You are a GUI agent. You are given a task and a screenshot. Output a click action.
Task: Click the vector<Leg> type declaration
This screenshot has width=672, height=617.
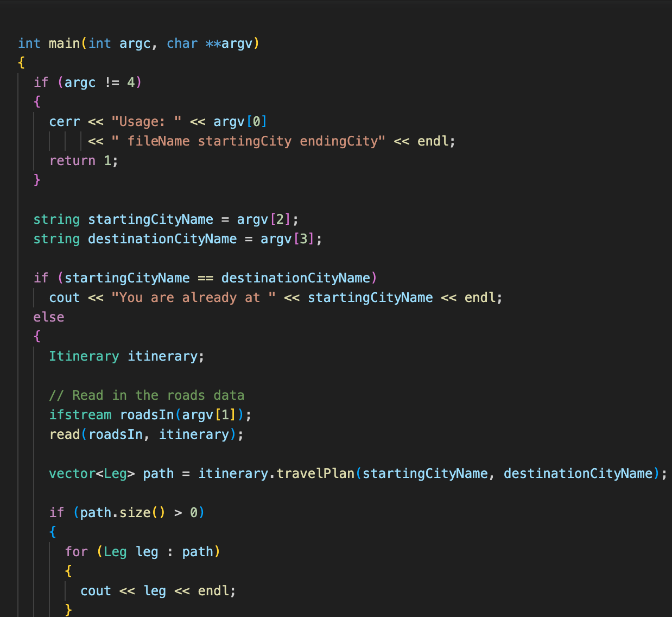coord(92,473)
